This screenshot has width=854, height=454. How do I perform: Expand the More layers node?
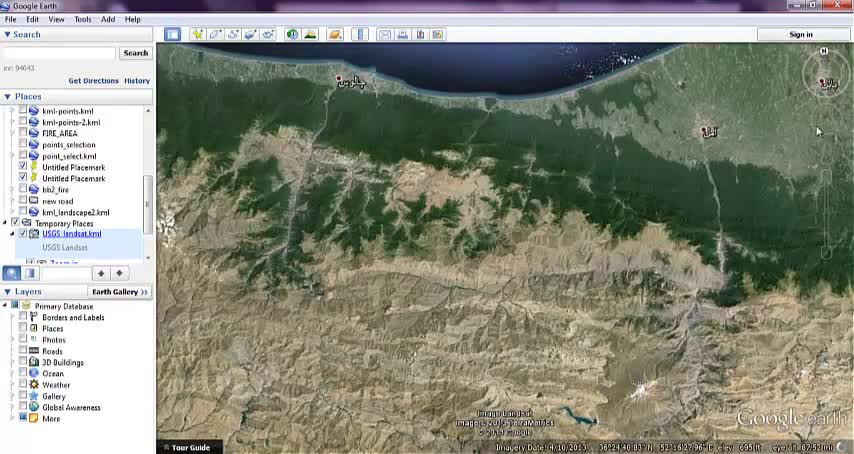[x=12, y=418]
